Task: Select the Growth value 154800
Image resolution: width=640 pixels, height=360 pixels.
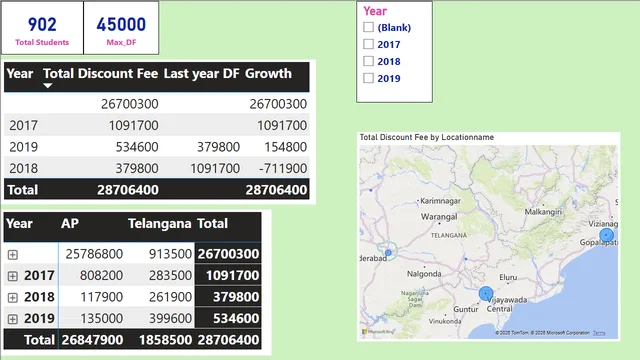Action: pos(285,147)
